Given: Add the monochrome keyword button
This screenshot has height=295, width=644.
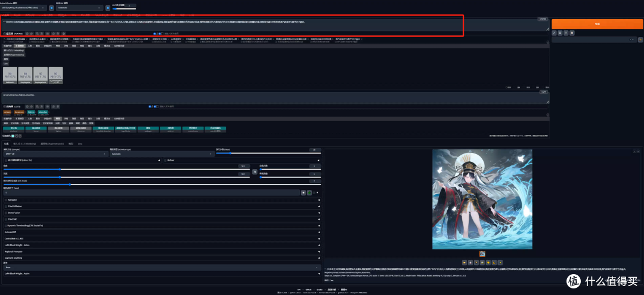Looking at the screenshot, I should (193, 129).
